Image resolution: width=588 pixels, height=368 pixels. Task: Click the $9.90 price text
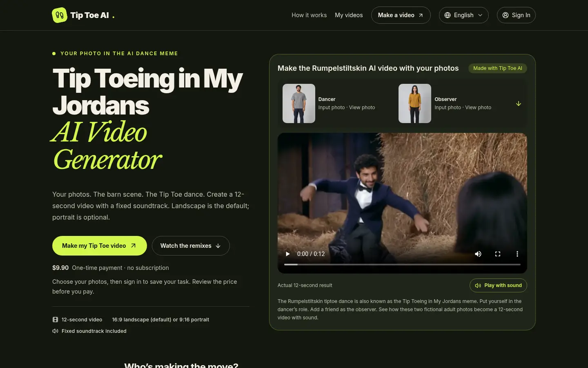60,268
